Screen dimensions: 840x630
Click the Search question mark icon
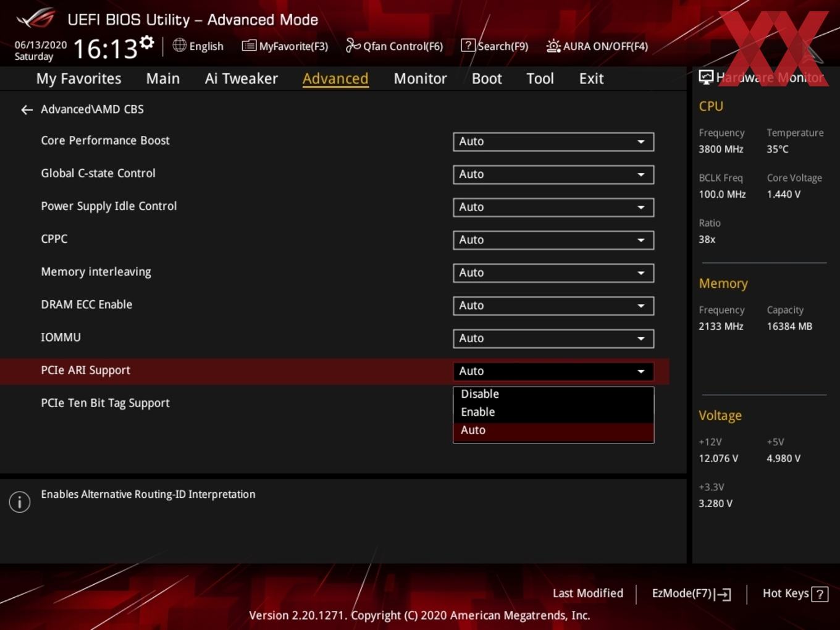[x=468, y=45]
